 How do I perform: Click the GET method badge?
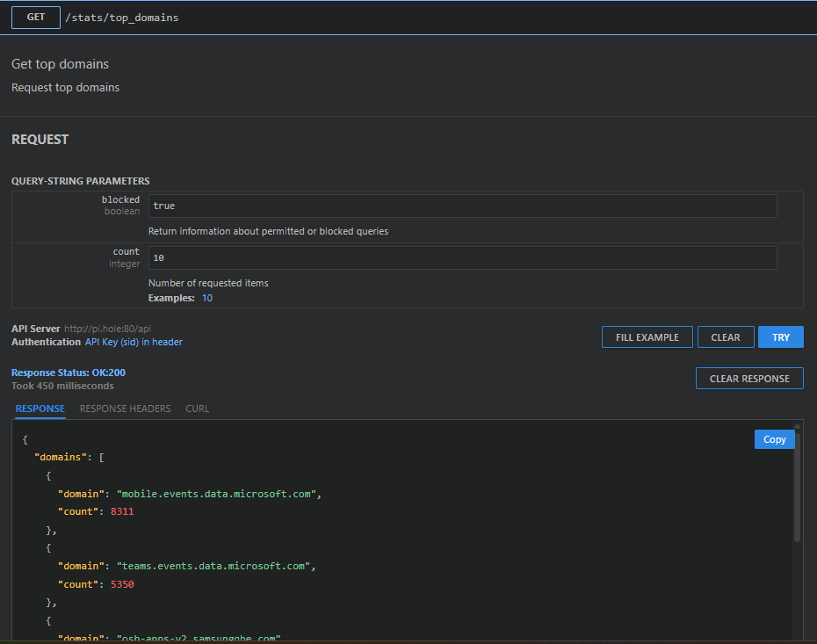pyautogui.click(x=36, y=17)
